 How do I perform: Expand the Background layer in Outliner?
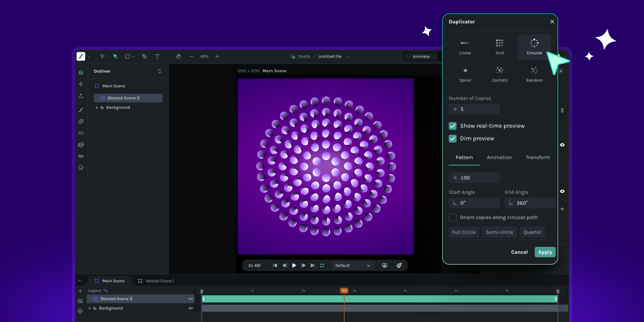[97, 107]
